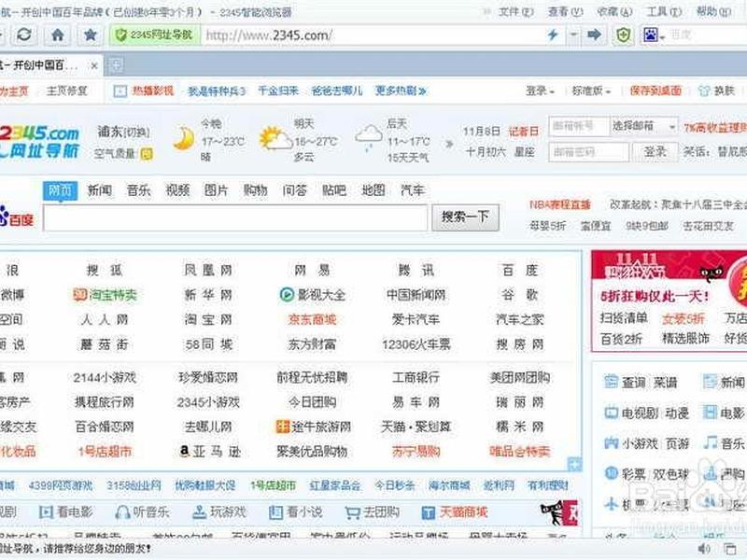
Task: Click tonight's moon weather icon
Action: tap(184, 138)
